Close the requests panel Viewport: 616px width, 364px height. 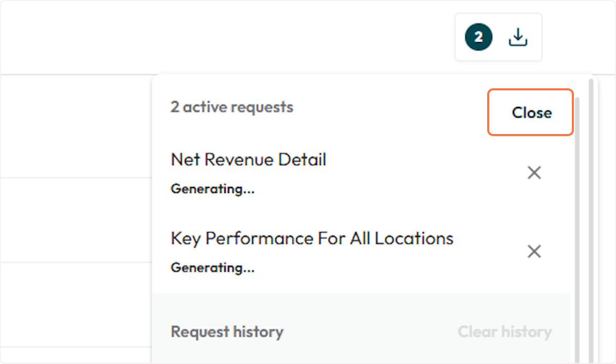tap(531, 113)
